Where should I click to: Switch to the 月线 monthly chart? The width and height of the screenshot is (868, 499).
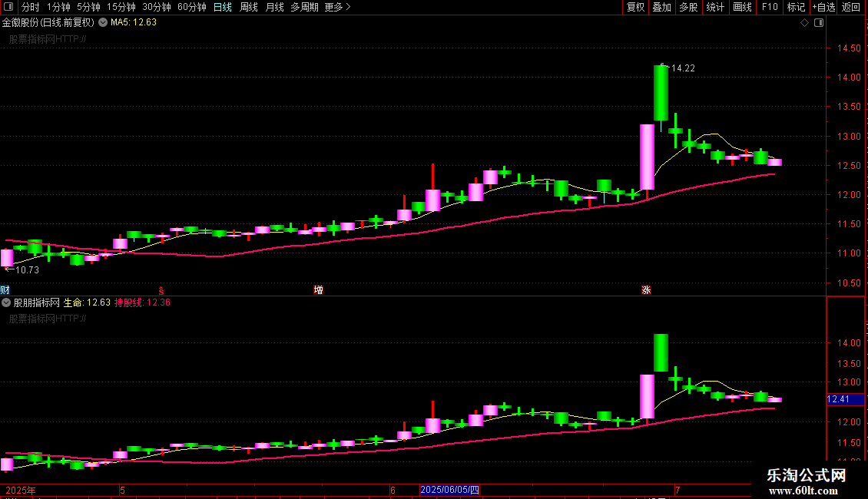coord(274,7)
